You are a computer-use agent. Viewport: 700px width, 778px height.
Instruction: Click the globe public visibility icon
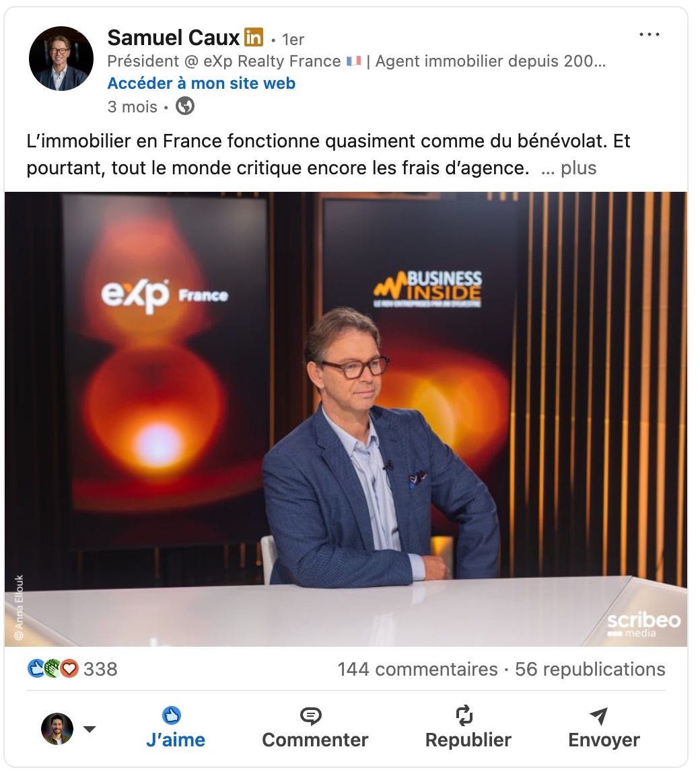185,106
